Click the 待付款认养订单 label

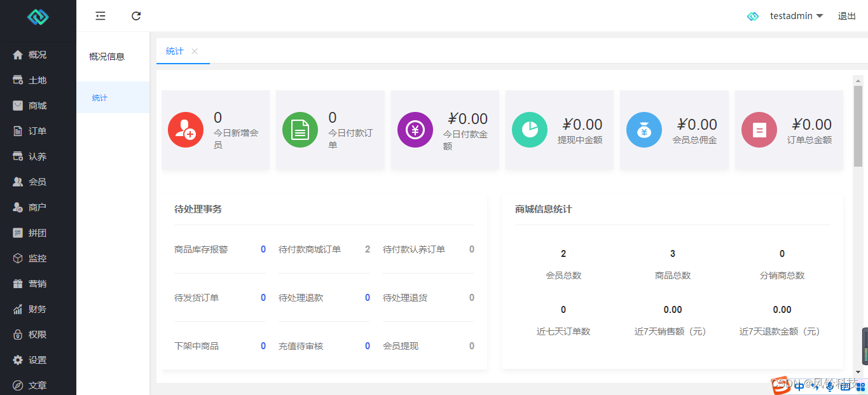414,249
